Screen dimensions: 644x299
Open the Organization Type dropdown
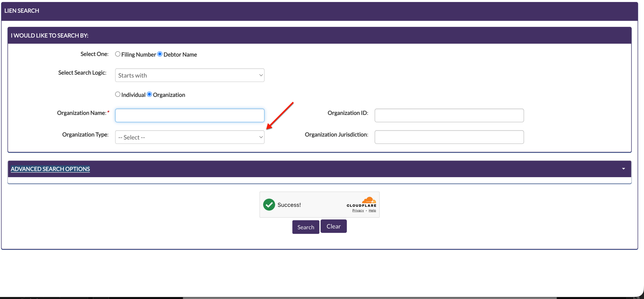coord(190,137)
